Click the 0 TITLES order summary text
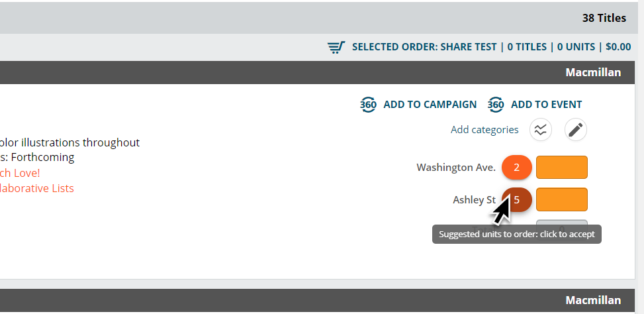This screenshot has width=644, height=314. click(527, 47)
